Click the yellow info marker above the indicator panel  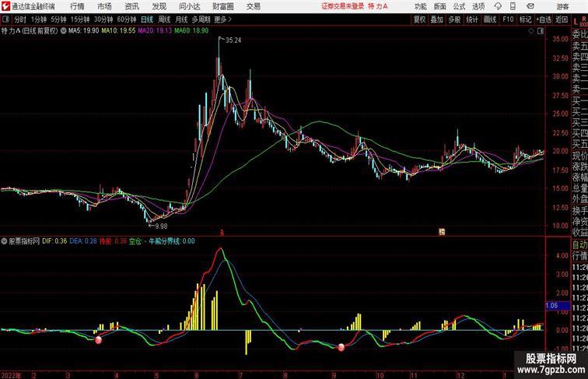(442, 232)
